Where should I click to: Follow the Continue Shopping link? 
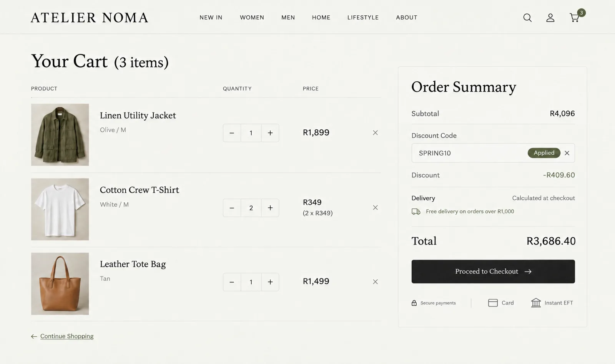pyautogui.click(x=67, y=336)
